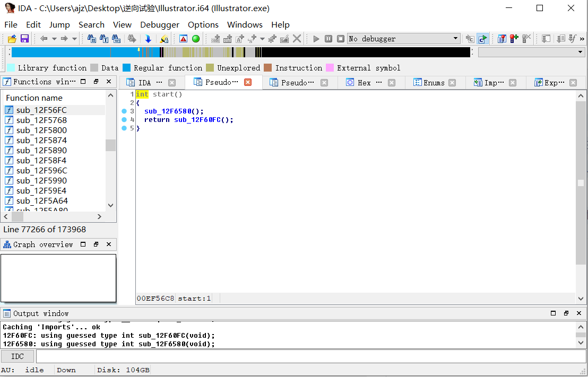The width and height of the screenshot is (588, 377).
Task: Switch to the Enums tab
Action: click(434, 83)
